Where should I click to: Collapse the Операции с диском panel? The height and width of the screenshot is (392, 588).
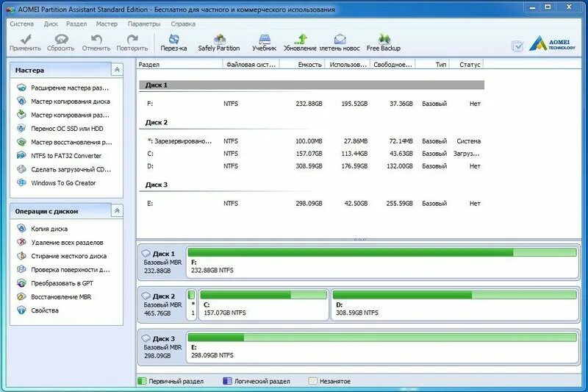(117, 211)
